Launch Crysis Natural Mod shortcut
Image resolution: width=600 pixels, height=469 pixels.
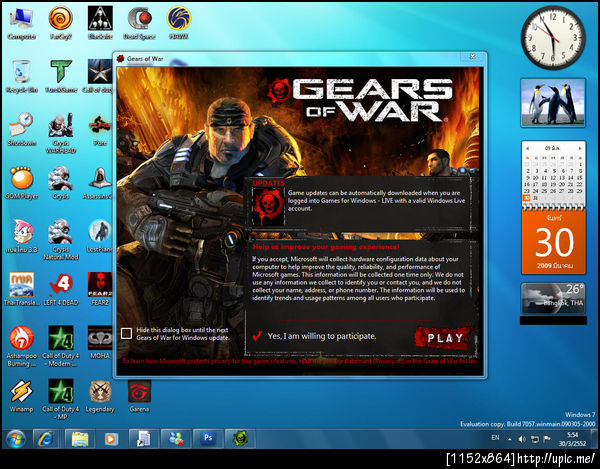[61, 239]
